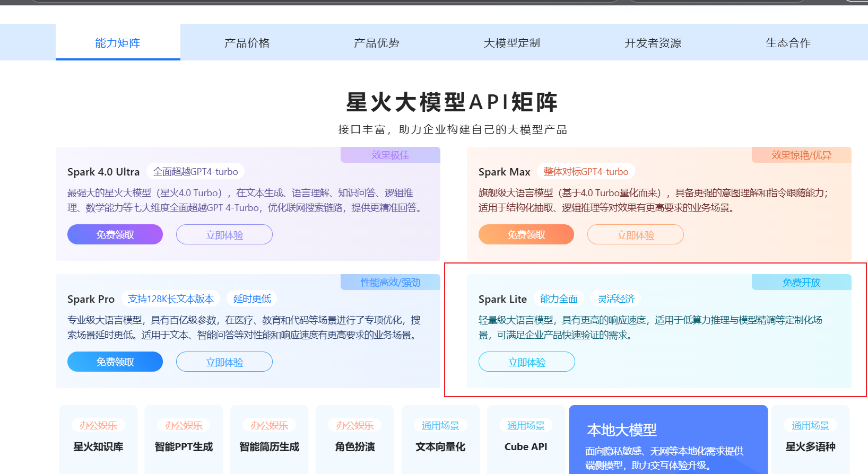Click the Spark 4.0 Ultra title

[x=103, y=172]
